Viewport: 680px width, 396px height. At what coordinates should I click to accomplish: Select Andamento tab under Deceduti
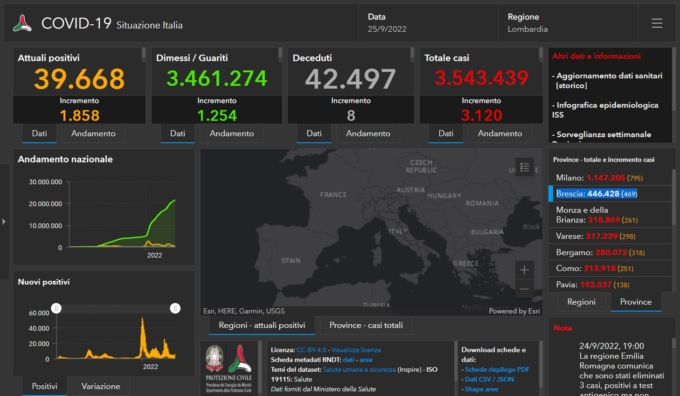[368, 134]
